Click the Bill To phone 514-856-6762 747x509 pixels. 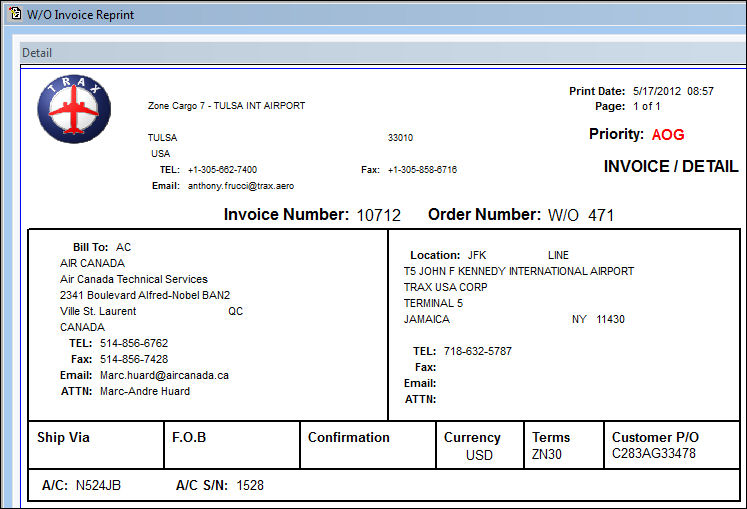[134, 343]
